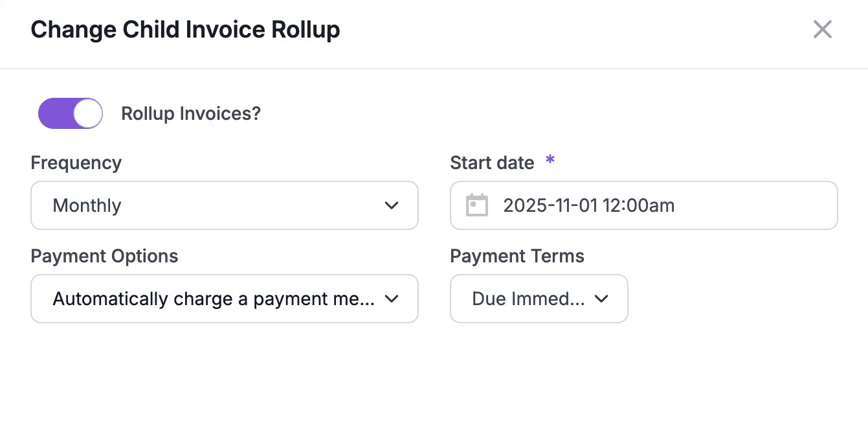This screenshot has height=447, width=868.
Task: Click the dialog title Change Child Invoice Rollup
Action: click(x=185, y=30)
